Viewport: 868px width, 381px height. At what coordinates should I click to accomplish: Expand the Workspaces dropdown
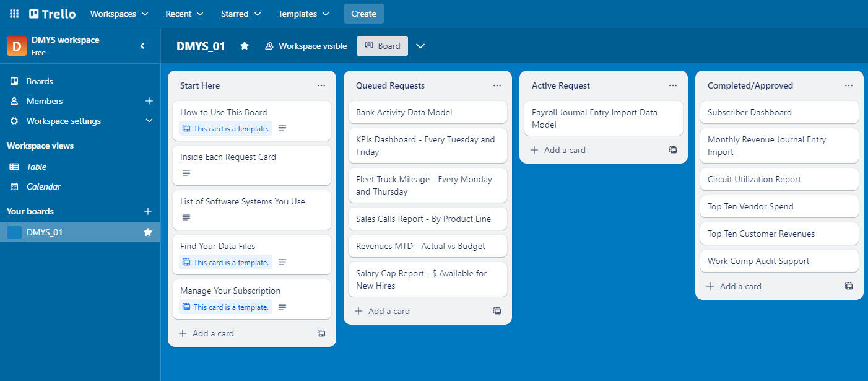pos(119,14)
